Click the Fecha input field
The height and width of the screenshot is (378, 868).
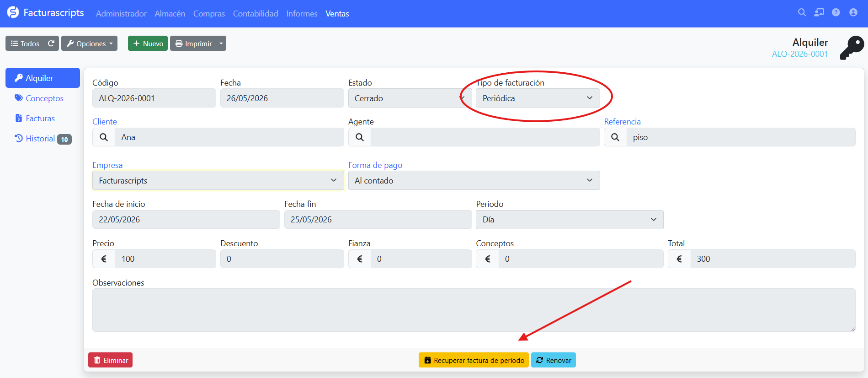[282, 98]
